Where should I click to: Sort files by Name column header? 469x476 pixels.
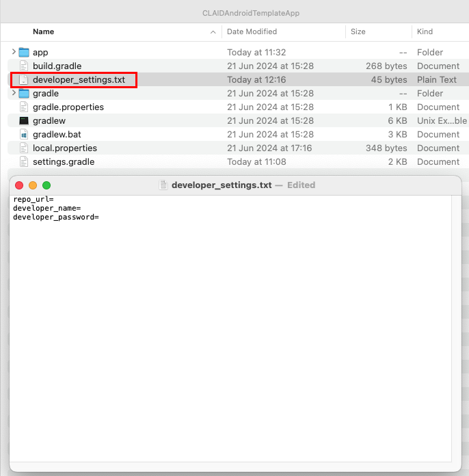(43, 31)
